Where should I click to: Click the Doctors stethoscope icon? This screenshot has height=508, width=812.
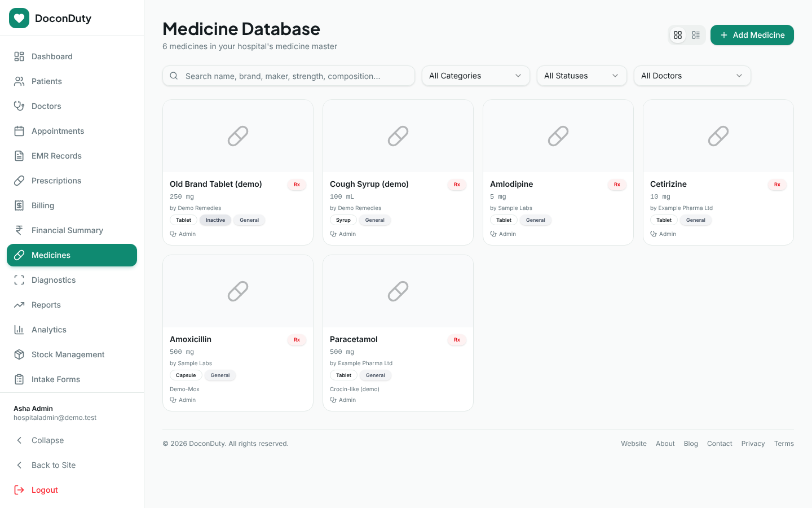[x=19, y=106]
